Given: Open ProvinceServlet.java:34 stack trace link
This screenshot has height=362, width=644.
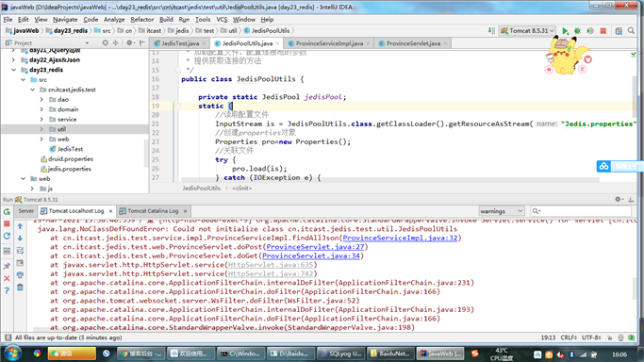Looking at the screenshot, I should (x=311, y=255).
